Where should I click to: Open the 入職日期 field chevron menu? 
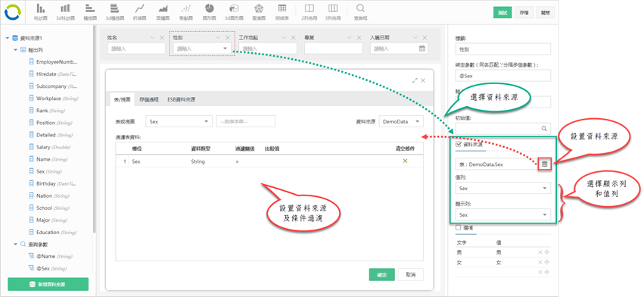pyautogui.click(x=415, y=37)
